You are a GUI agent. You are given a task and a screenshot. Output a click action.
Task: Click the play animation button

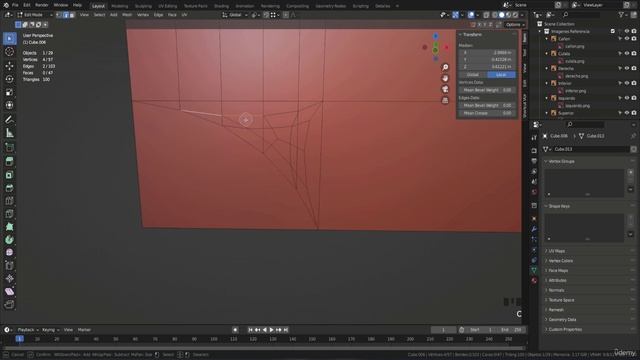click(271, 330)
